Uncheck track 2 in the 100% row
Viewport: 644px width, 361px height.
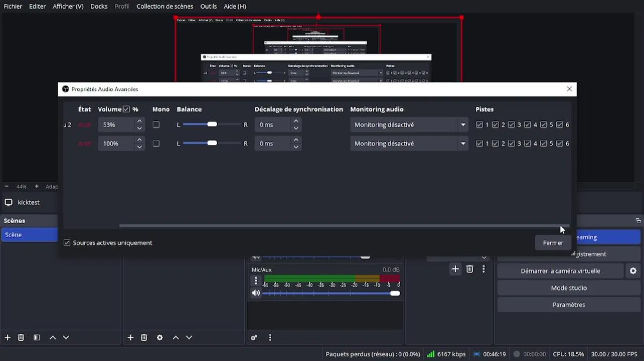(496, 143)
